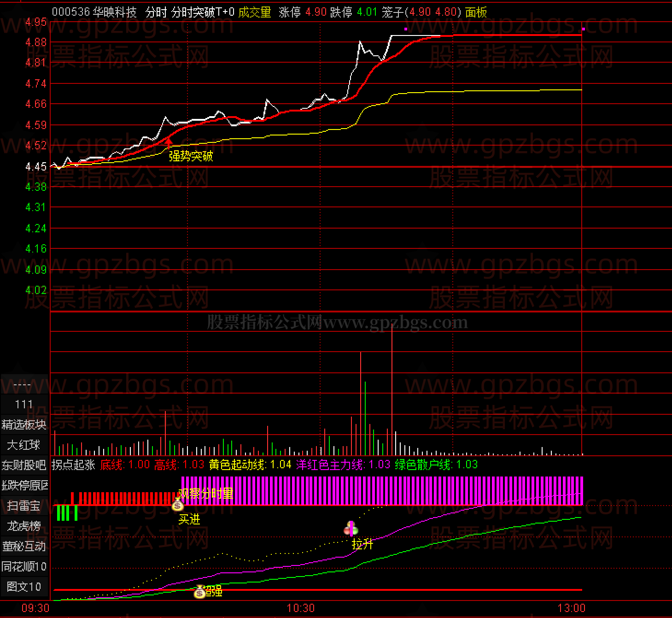Click the 分时突破T+0 indicator name

pos(203,12)
